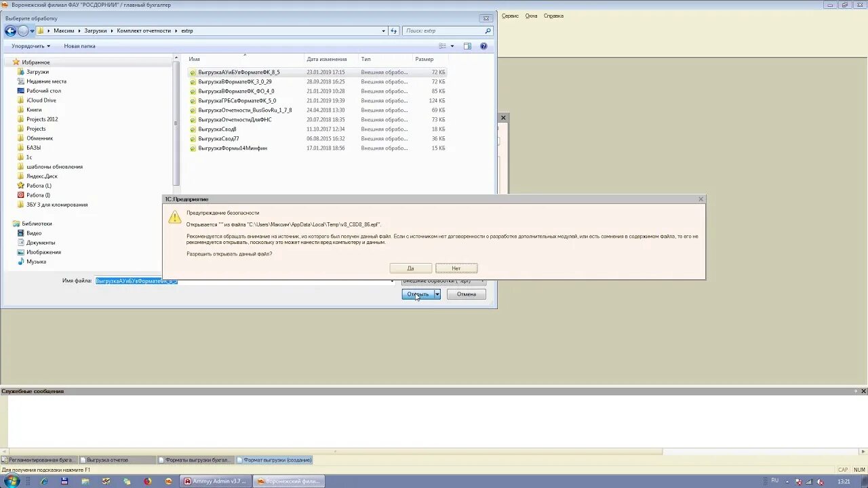Open the Упорядочить dropdown
The width and height of the screenshot is (868, 488).
31,46
